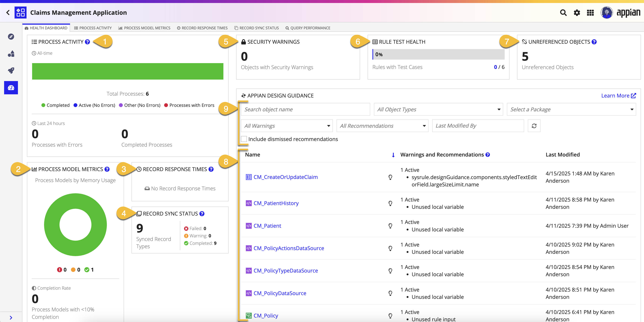The image size is (644, 322).
Task: Open the Deploy rocket sidebar icon
Action: (x=11, y=70)
